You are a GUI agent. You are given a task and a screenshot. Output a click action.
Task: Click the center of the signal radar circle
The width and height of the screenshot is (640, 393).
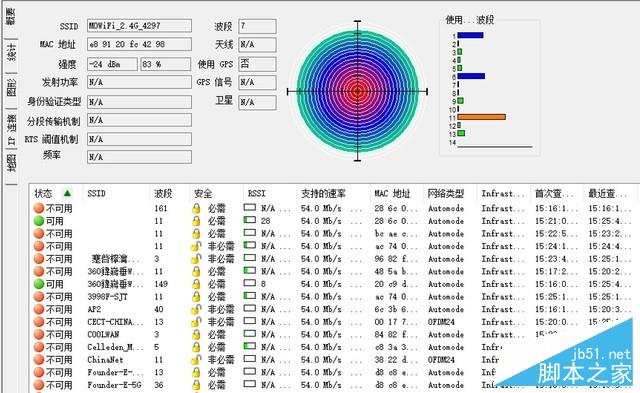tap(358, 91)
